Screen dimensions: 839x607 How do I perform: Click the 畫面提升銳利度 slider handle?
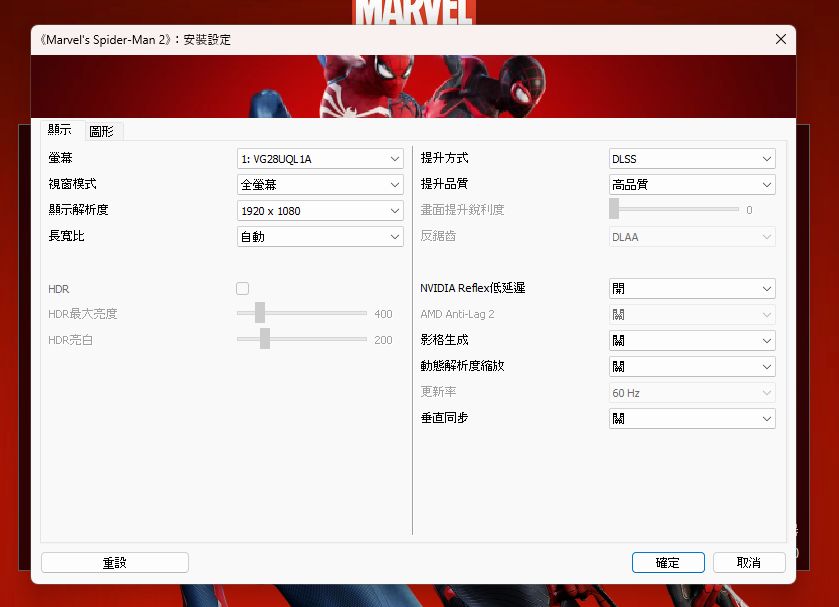pos(614,209)
